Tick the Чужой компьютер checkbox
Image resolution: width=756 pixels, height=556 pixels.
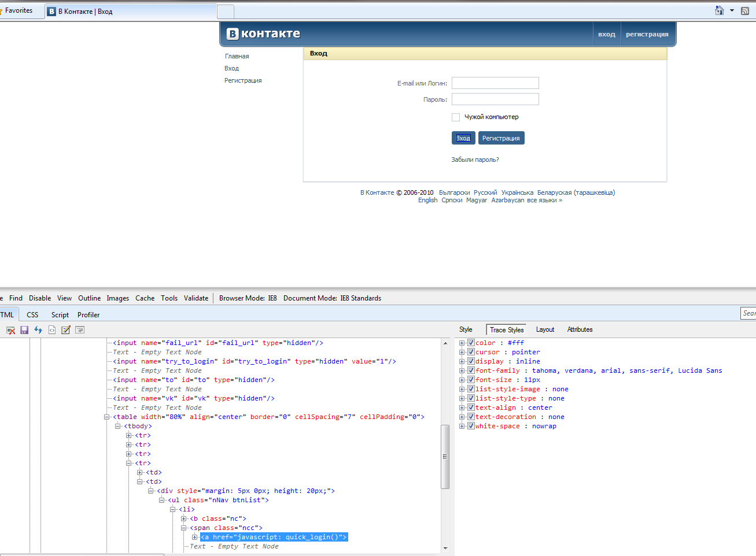[x=456, y=117]
